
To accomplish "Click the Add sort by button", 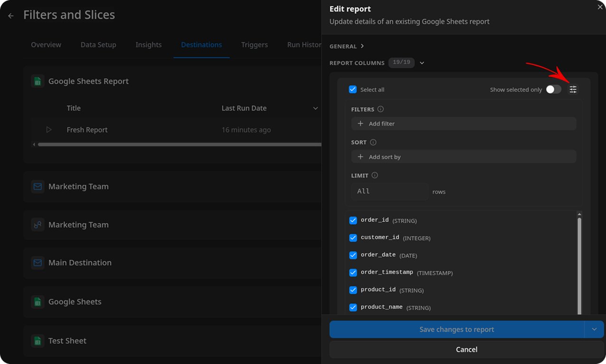I will point(464,157).
